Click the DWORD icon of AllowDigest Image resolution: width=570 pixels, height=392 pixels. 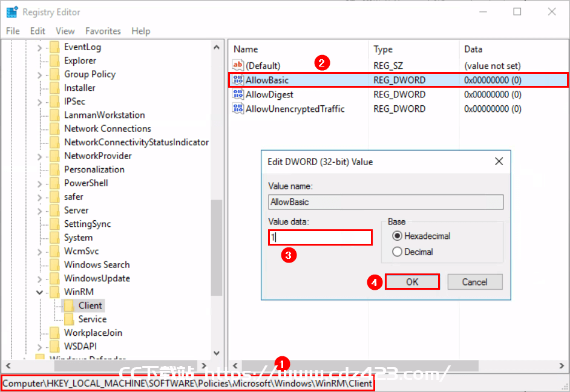238,94
